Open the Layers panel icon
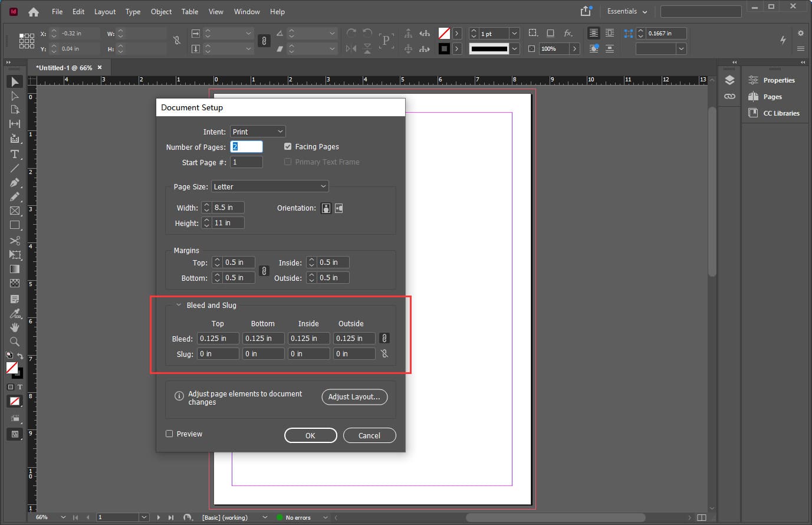The height and width of the screenshot is (525, 812). click(x=729, y=80)
